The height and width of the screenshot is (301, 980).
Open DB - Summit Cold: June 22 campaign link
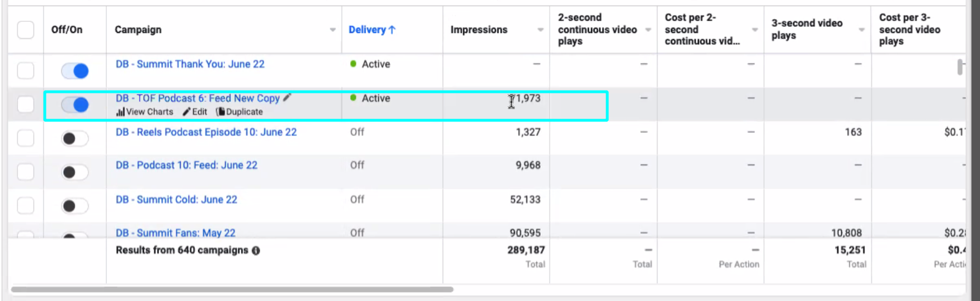coord(176,199)
